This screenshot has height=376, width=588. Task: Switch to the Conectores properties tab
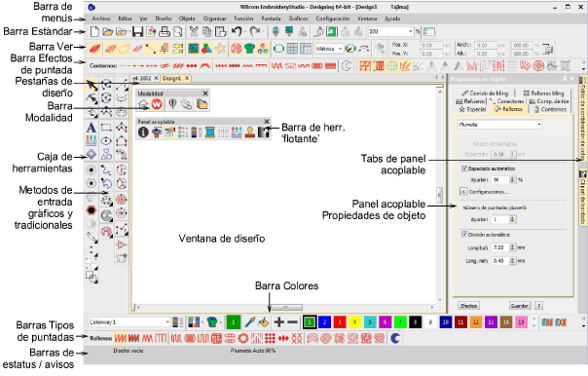click(x=507, y=101)
